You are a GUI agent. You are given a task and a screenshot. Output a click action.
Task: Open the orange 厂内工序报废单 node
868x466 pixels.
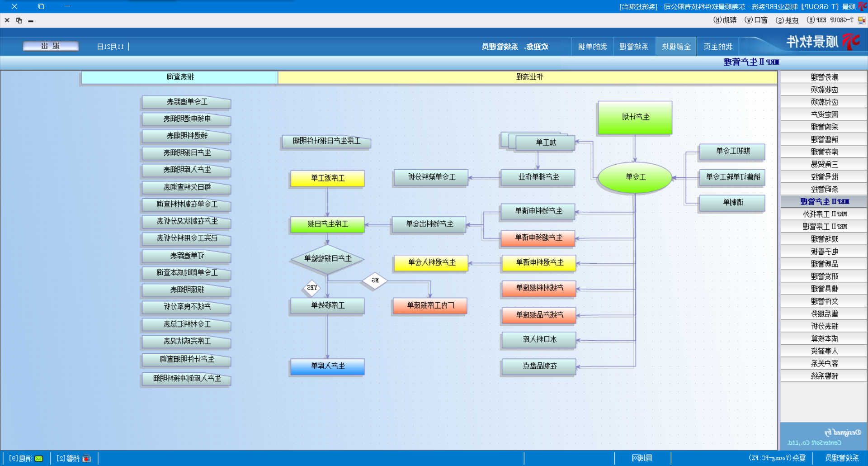pyautogui.click(x=430, y=306)
